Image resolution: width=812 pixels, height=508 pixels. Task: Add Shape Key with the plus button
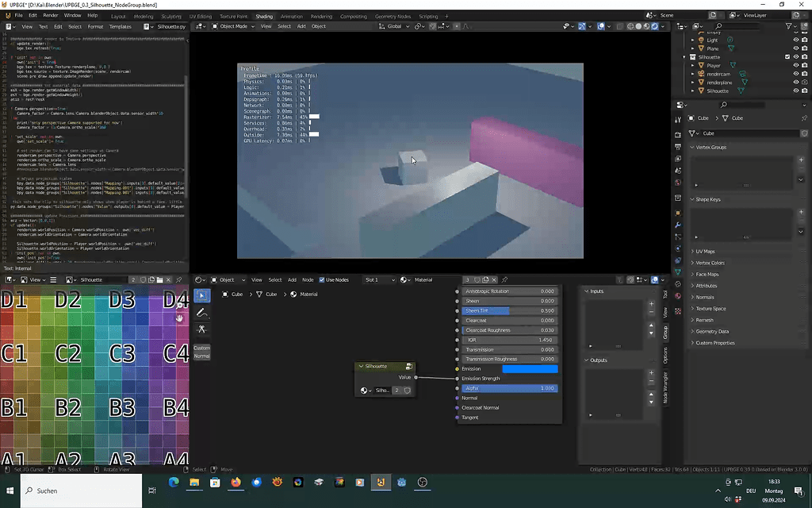801,212
